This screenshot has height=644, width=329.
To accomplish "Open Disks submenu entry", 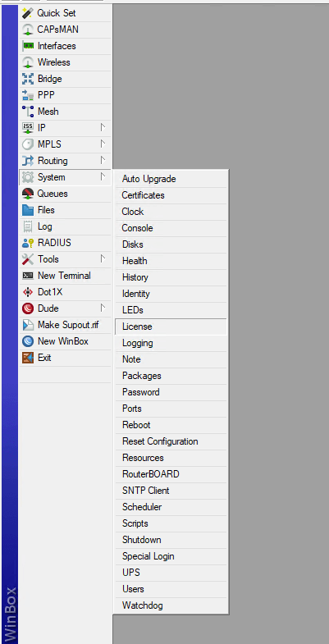I will [x=171, y=244].
